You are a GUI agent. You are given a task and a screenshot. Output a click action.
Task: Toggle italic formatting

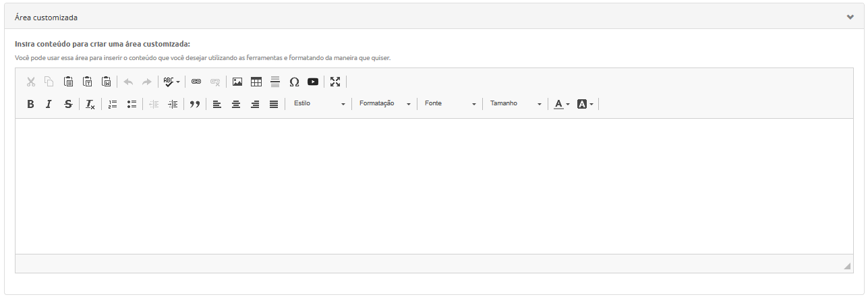(49, 104)
